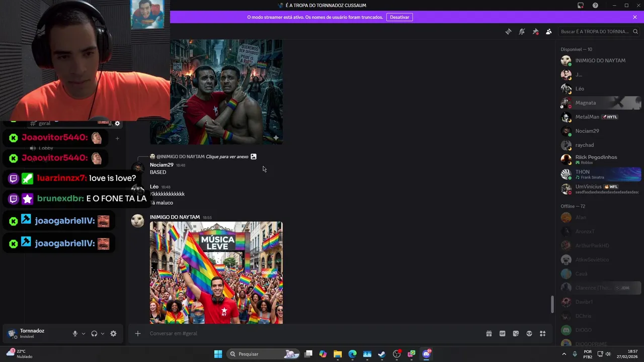Expand microphone input options arrow
The width and height of the screenshot is (644, 362).
tap(84, 333)
